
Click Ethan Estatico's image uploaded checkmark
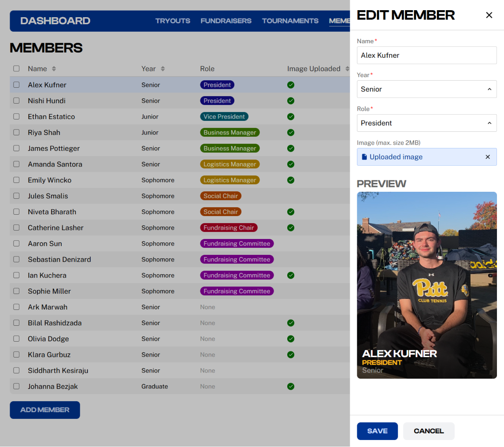click(291, 117)
